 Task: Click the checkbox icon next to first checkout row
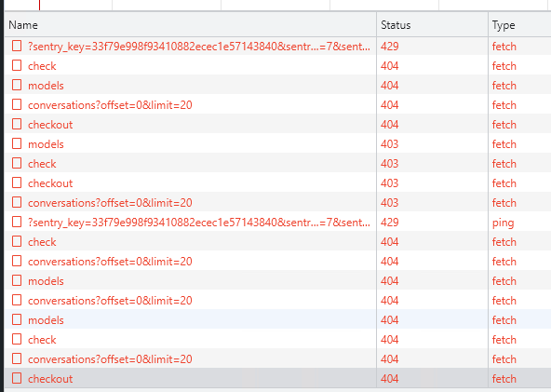(17, 124)
